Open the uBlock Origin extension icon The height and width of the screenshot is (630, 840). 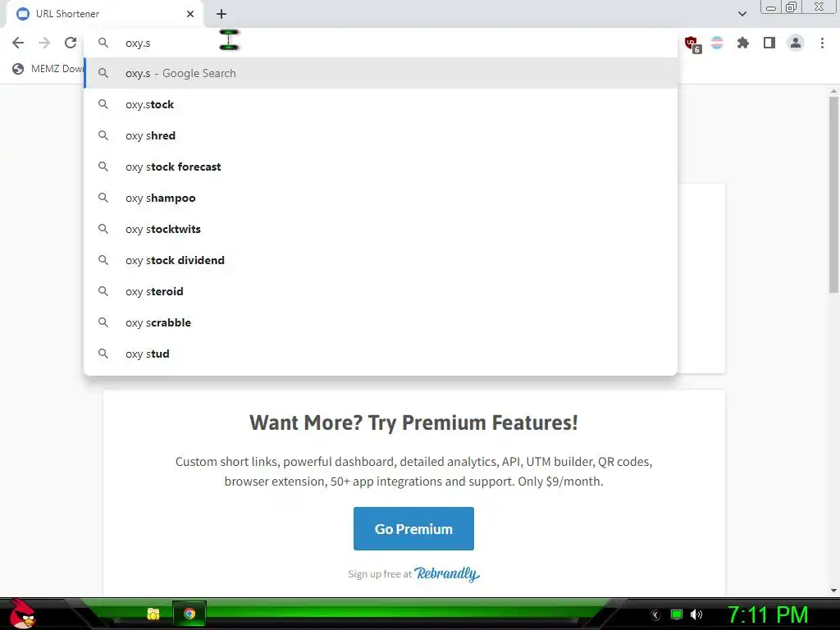(692, 43)
